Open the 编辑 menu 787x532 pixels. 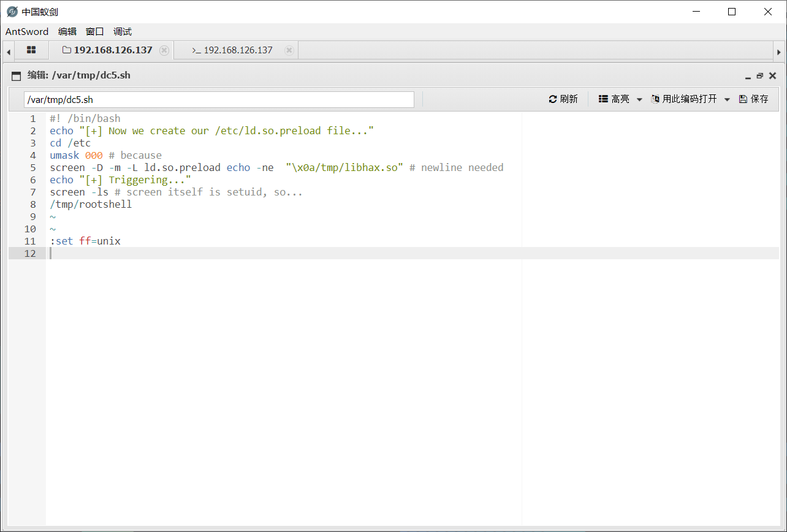point(67,32)
